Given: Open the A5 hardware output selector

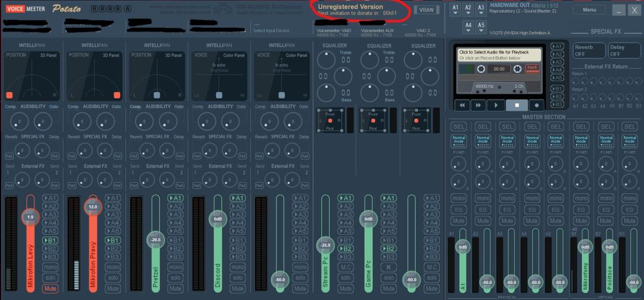Looking at the screenshot, I should point(481,27).
